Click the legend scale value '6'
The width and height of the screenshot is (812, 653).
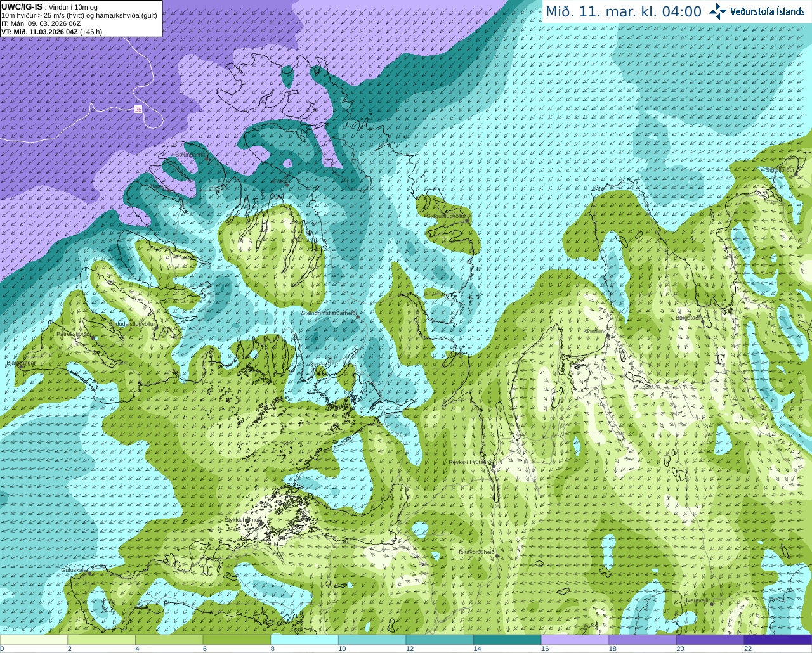[x=205, y=649]
